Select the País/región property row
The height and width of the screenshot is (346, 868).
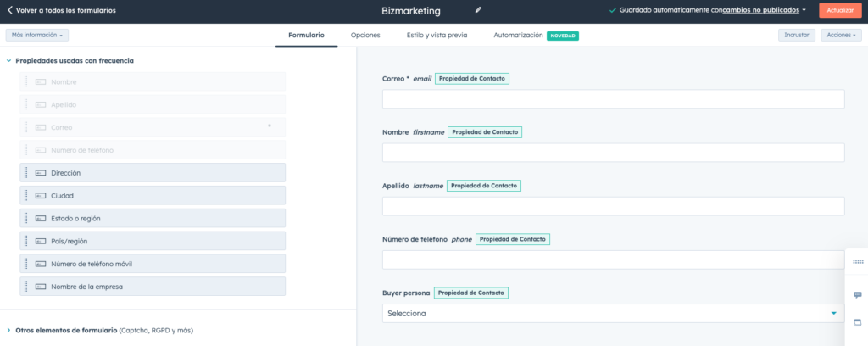153,241
